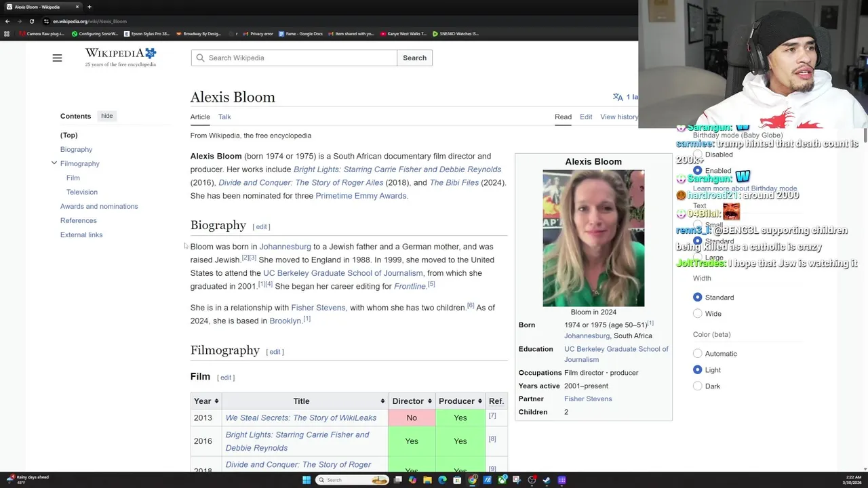Sort the film table by Producer
The width and height of the screenshot is (868, 488).
point(460,401)
